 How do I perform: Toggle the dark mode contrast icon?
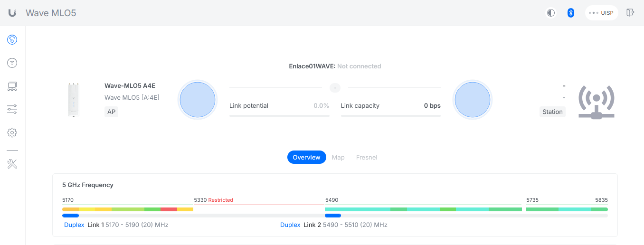pos(551,13)
